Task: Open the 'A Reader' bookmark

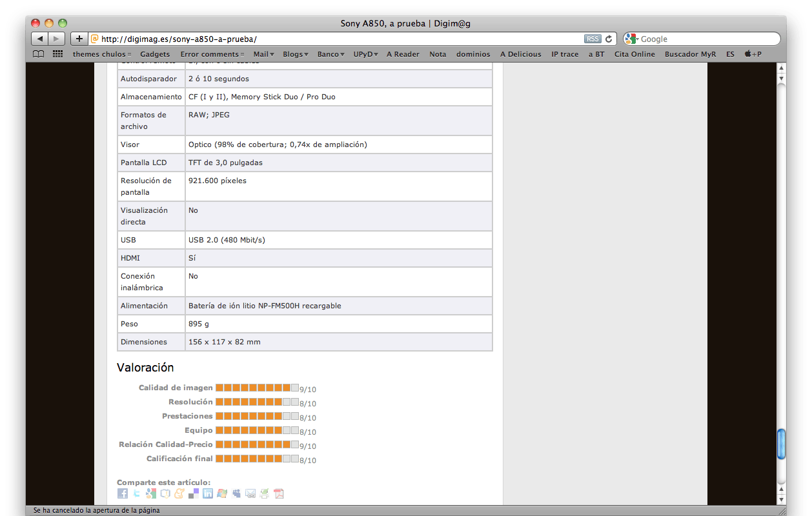Action: point(403,54)
